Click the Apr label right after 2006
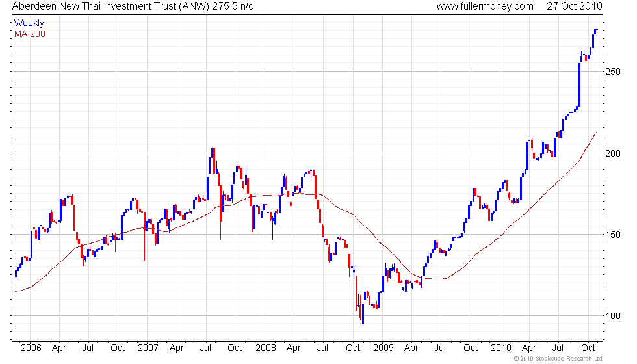 pyautogui.click(x=59, y=348)
